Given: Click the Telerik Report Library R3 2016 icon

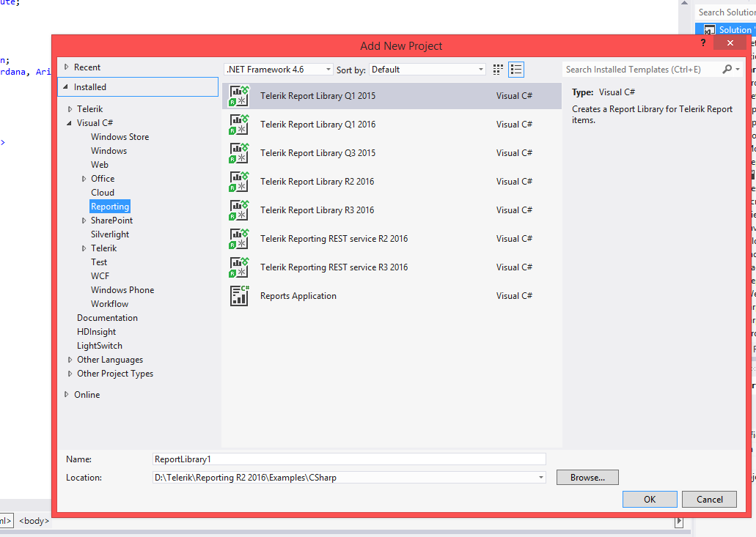Looking at the screenshot, I should tap(239, 210).
